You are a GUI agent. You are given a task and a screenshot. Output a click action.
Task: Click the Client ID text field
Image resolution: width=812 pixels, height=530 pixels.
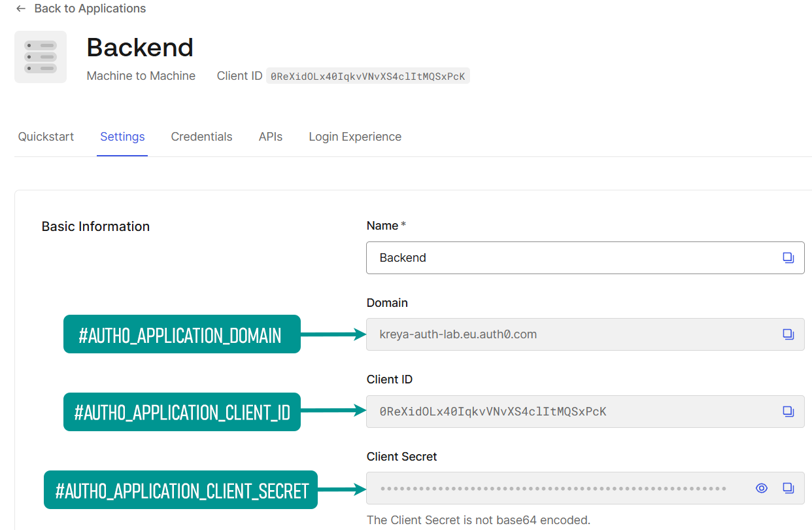562,412
